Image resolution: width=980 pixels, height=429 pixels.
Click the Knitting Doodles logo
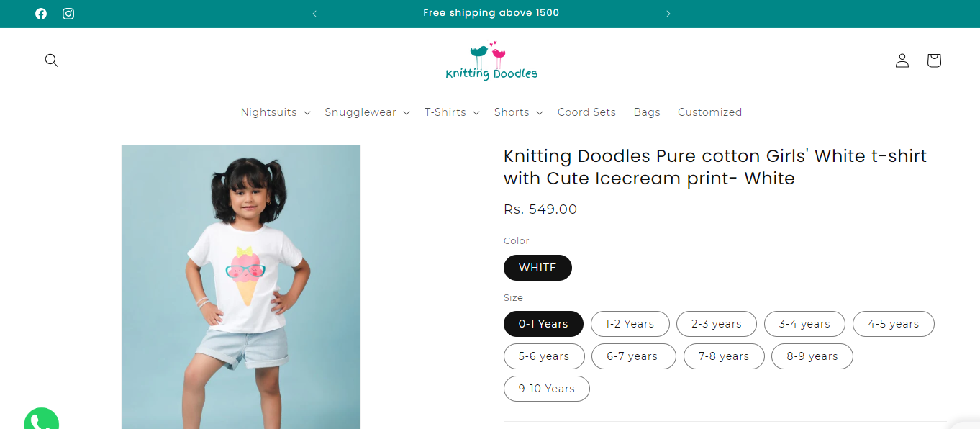[x=491, y=61]
